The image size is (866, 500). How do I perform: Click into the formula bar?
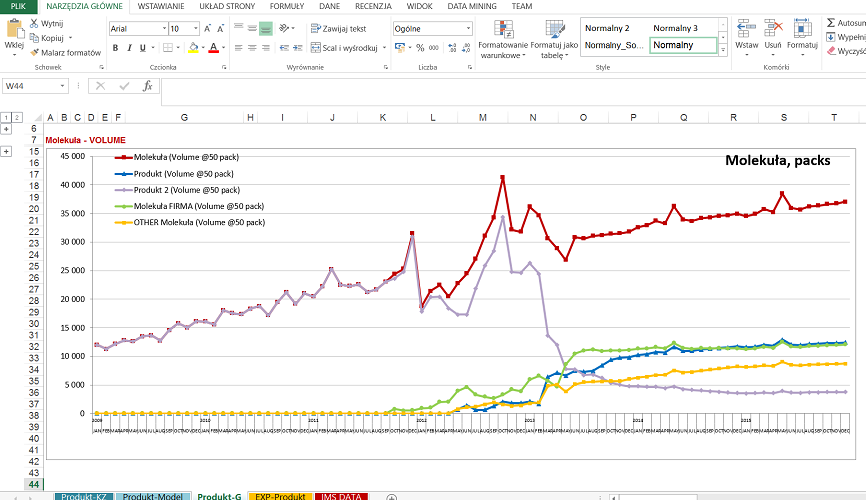tap(514, 92)
